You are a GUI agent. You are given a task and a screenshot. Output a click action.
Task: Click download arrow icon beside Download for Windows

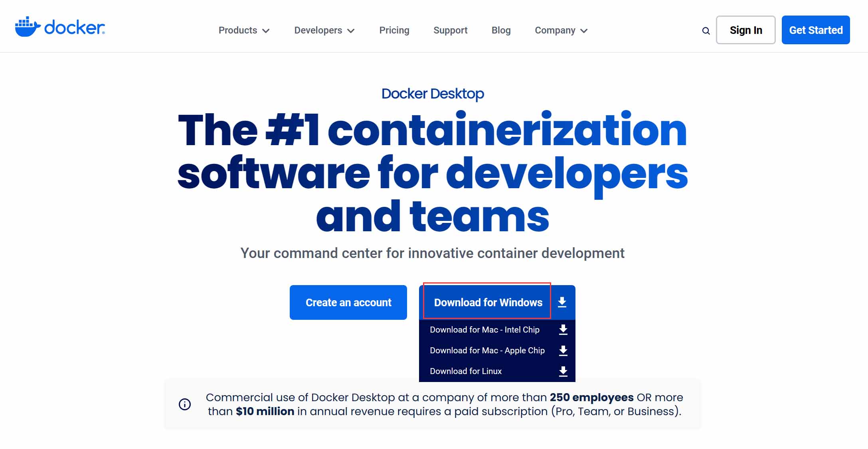tap(562, 302)
